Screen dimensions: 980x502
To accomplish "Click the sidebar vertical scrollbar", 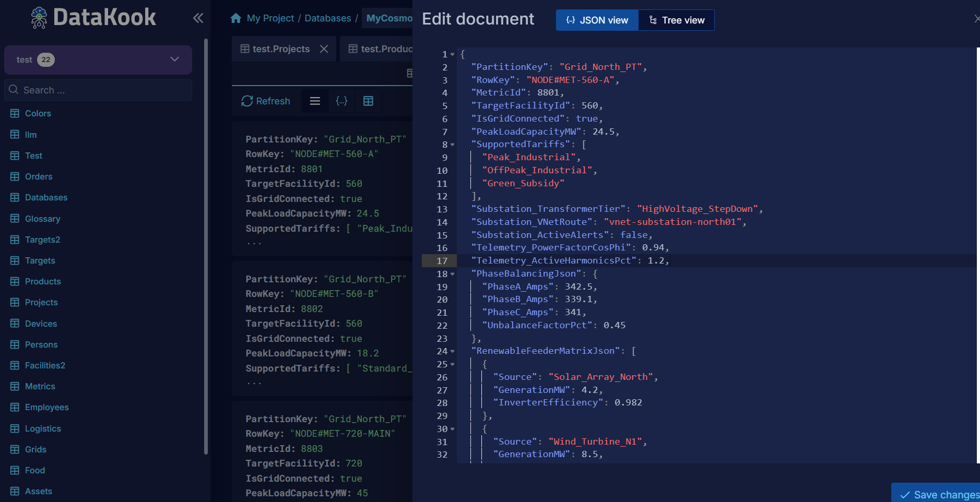I will pos(206,246).
